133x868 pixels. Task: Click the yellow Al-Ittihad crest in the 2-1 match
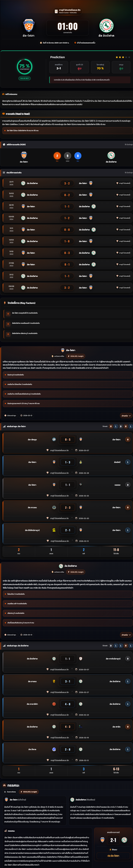point(54,530)
